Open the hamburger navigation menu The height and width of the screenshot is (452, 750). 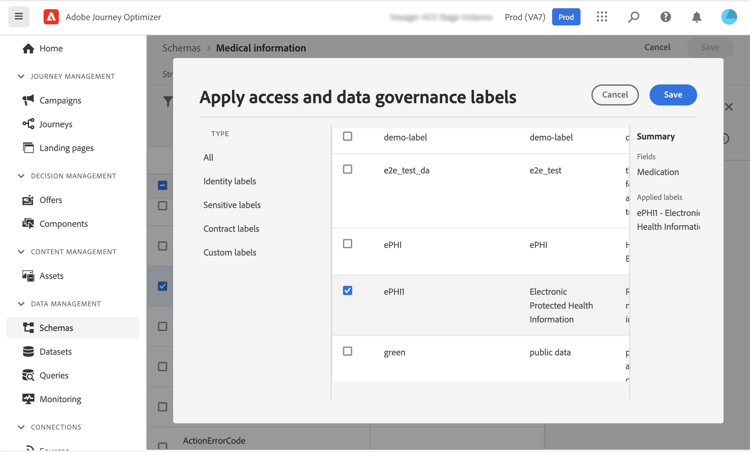pos(19,17)
